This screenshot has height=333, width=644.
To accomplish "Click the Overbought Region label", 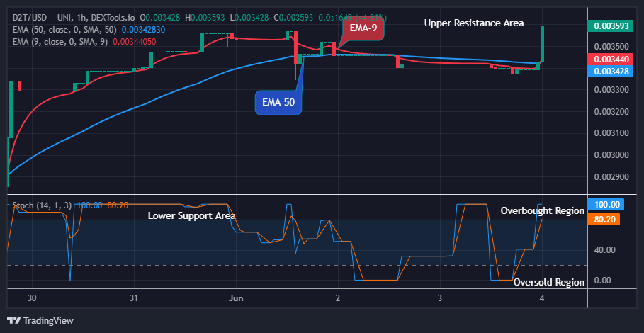I will pos(542,210).
